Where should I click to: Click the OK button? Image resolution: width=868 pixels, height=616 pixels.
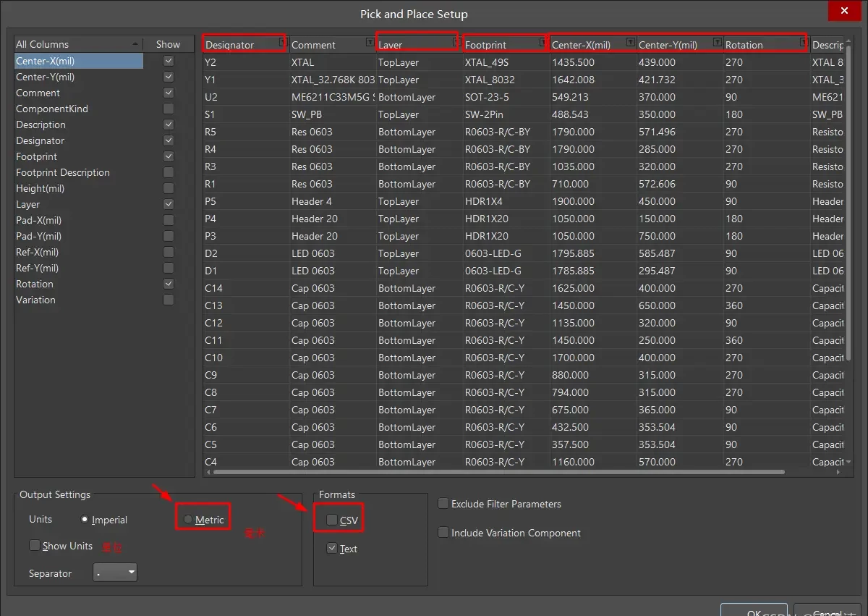pos(754,612)
